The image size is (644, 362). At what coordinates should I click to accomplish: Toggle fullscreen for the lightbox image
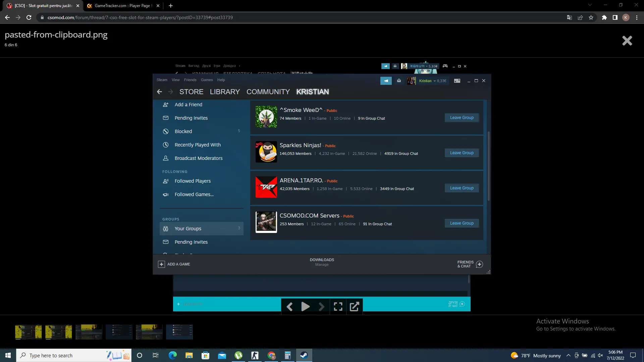tap(338, 306)
